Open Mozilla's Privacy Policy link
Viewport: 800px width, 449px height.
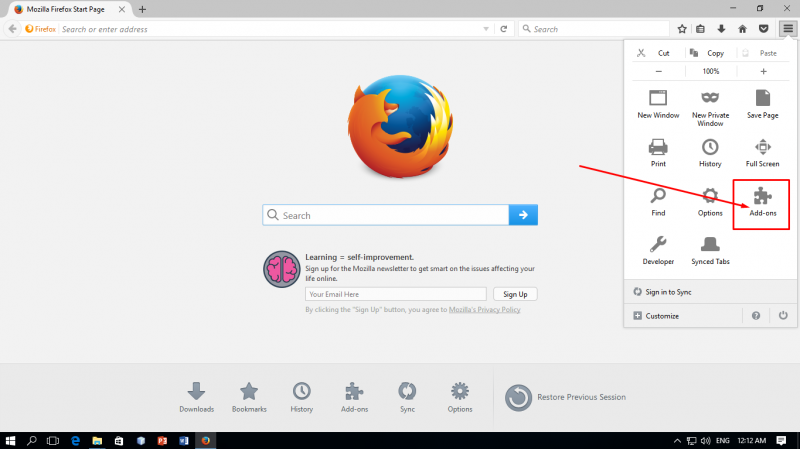point(484,310)
